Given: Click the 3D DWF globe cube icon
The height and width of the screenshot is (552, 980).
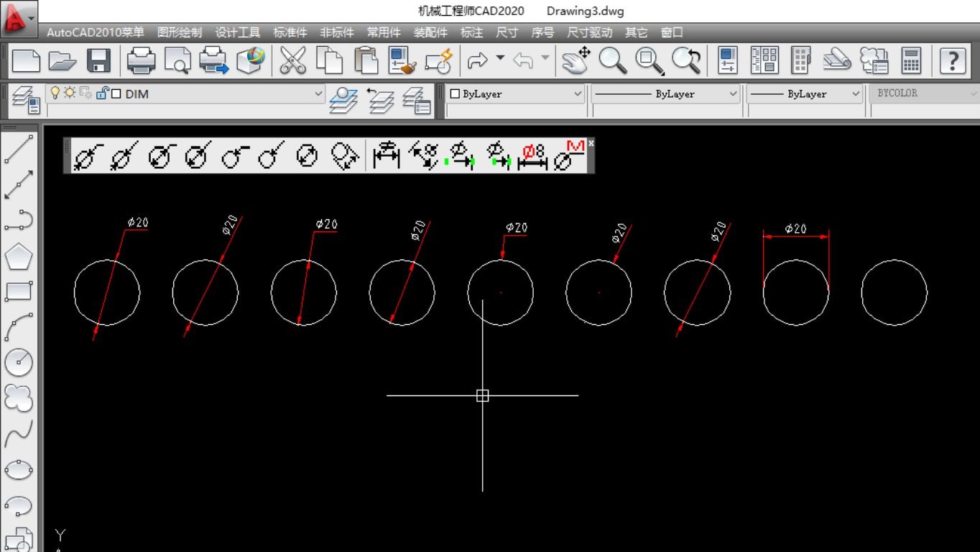Looking at the screenshot, I should point(251,60).
